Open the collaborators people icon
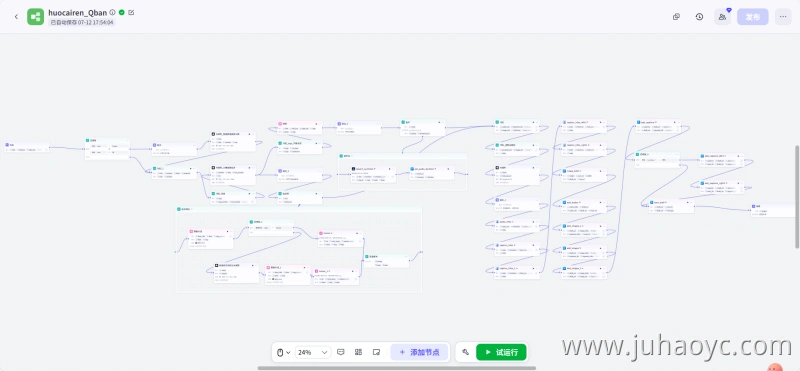This screenshot has width=800, height=371. [x=722, y=17]
